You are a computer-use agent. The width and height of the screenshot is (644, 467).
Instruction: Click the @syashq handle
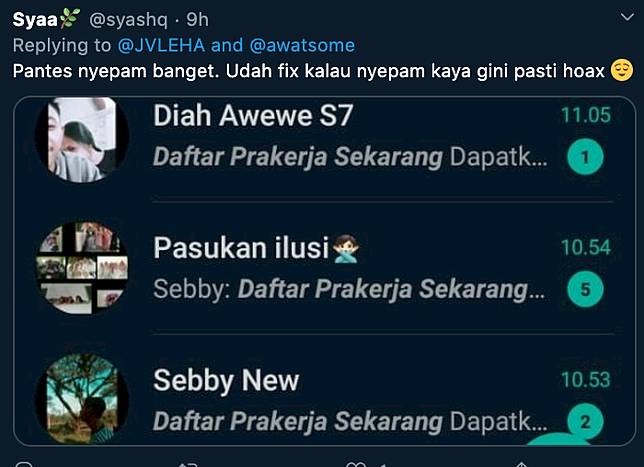pyautogui.click(x=128, y=20)
